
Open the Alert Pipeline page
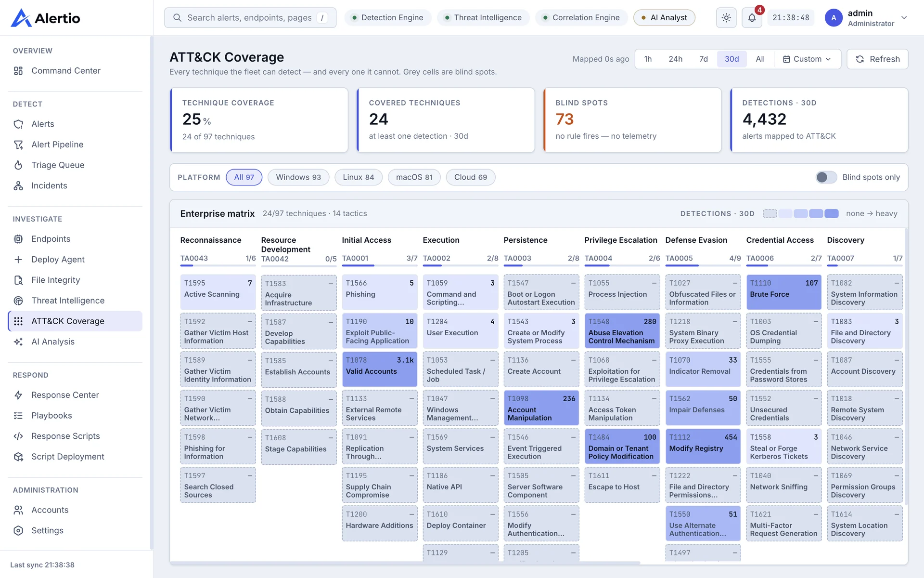[75, 144]
